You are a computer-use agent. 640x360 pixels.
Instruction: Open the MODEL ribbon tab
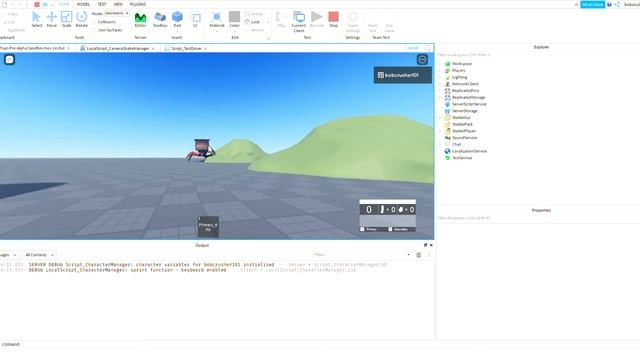tap(83, 4)
